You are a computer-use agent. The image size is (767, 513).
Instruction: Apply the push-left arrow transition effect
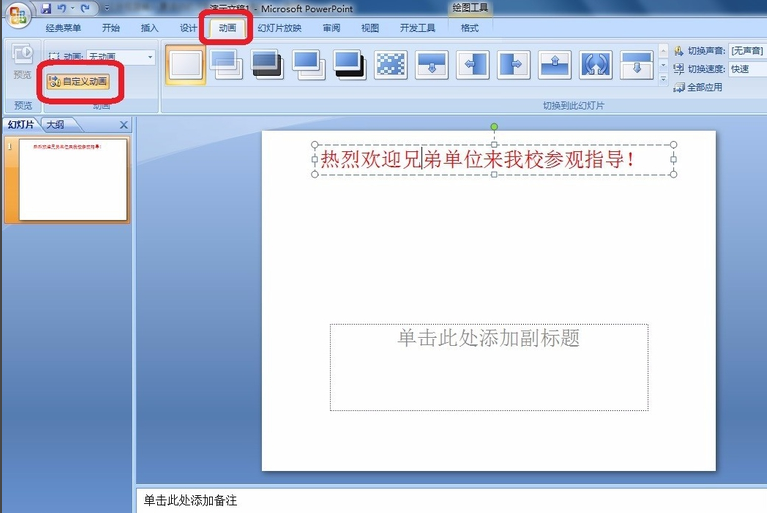(473, 65)
